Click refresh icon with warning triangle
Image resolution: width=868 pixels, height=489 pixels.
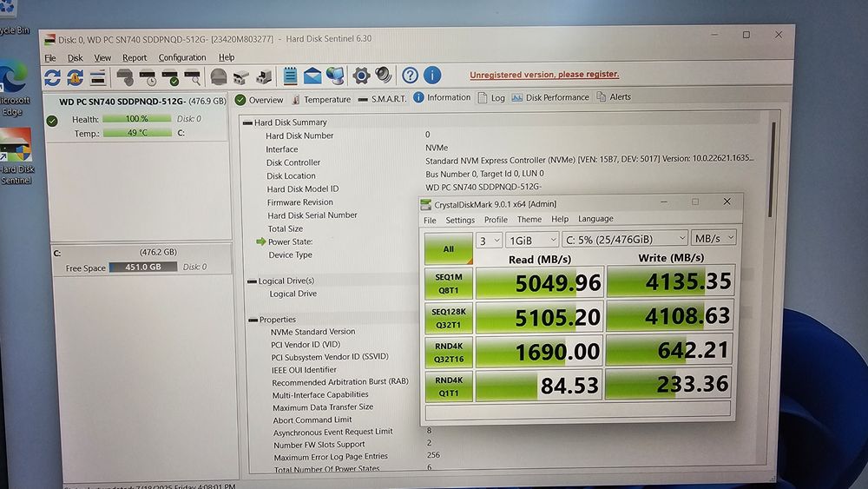coord(76,77)
